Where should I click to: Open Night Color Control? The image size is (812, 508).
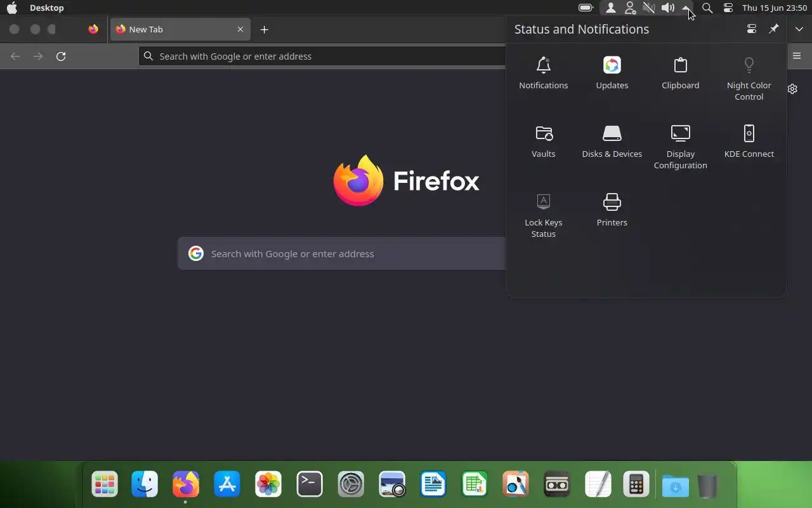749,79
